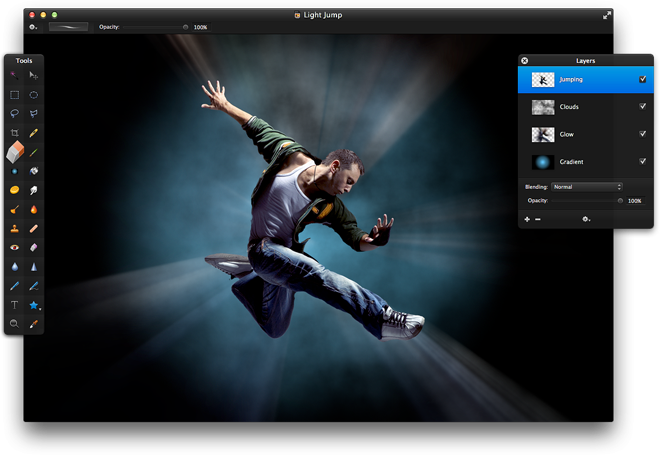The width and height of the screenshot is (660, 455).
Task: Select the Eyedropper tool
Action: pyautogui.click(x=34, y=324)
